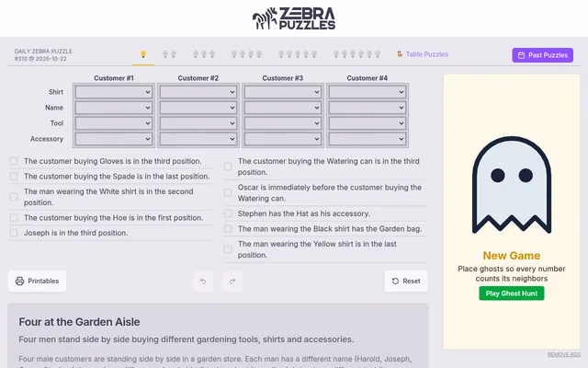Select the six-bulb difficulty tab
The height and width of the screenshot is (368, 588).
(356, 54)
